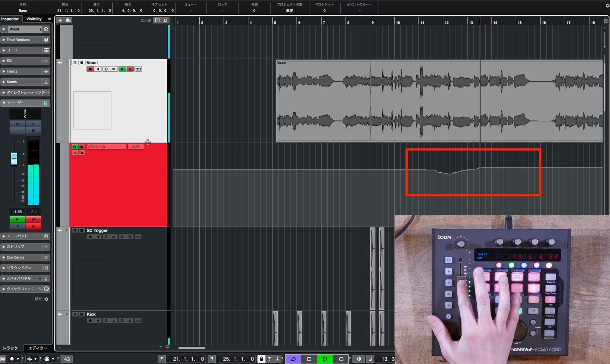This screenshot has height=364, width=610.
Task: Click the lanes button on Kick track
Action: tap(138, 321)
